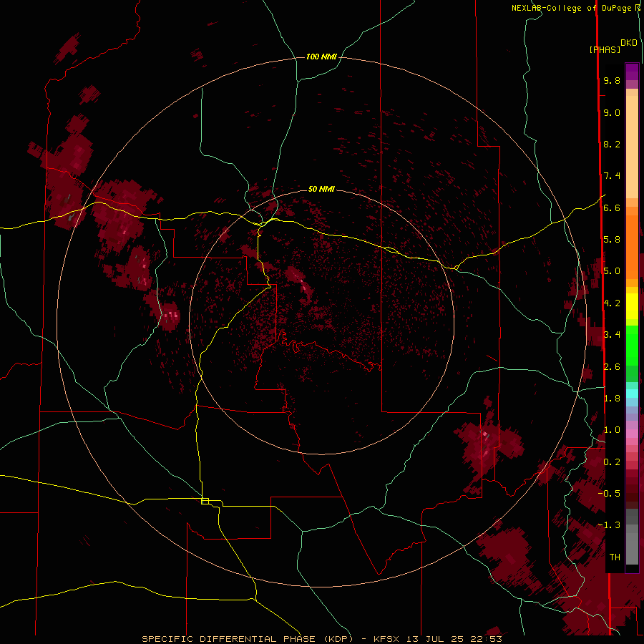This screenshot has width=644, height=644.
Task: Select the "DKD" label above the color scale
Action: 628,43
